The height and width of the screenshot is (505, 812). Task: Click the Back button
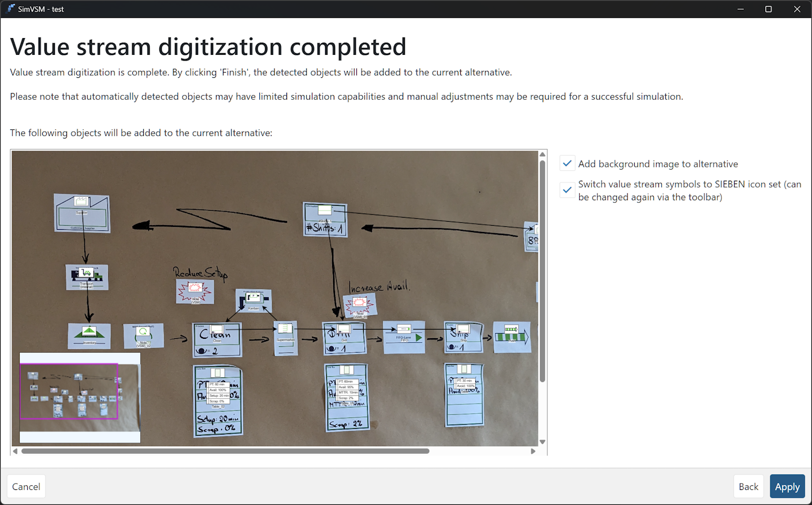coord(748,487)
